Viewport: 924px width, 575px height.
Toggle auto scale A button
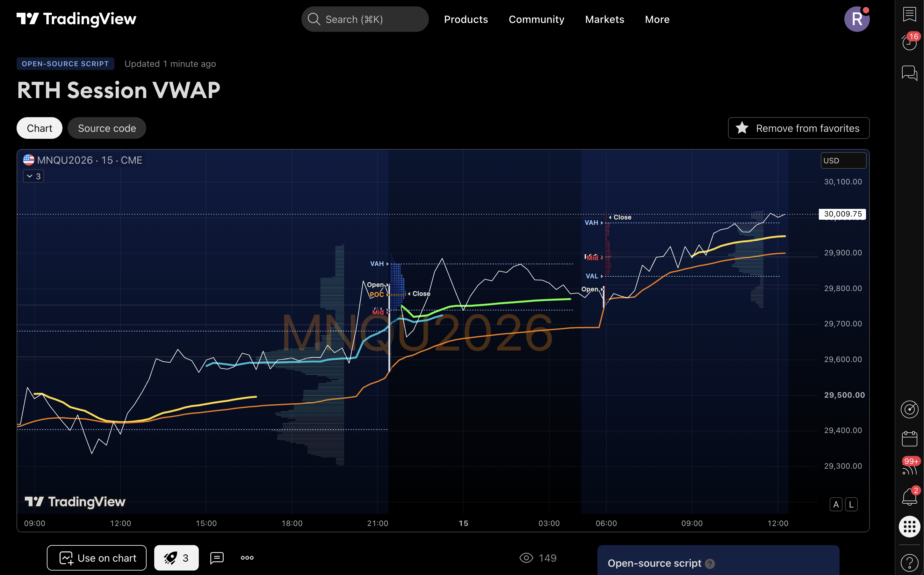(x=835, y=504)
